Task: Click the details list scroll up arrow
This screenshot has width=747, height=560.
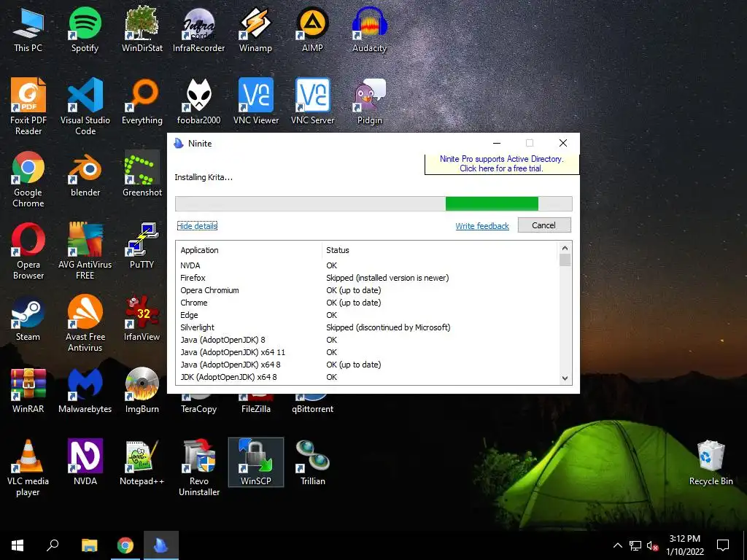Action: [x=565, y=248]
